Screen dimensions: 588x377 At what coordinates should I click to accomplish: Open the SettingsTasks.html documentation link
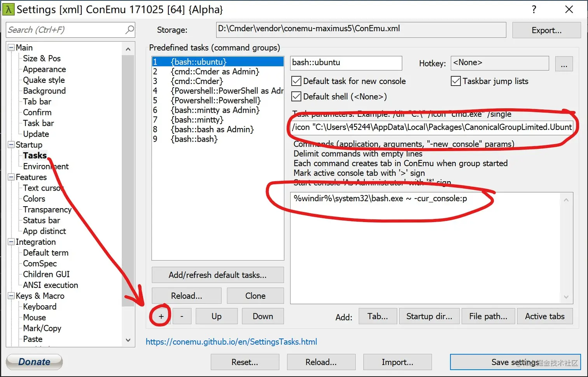231,342
